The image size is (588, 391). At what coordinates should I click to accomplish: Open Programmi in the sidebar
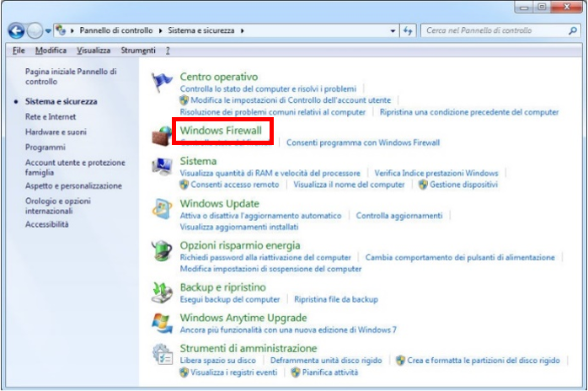[45, 147]
